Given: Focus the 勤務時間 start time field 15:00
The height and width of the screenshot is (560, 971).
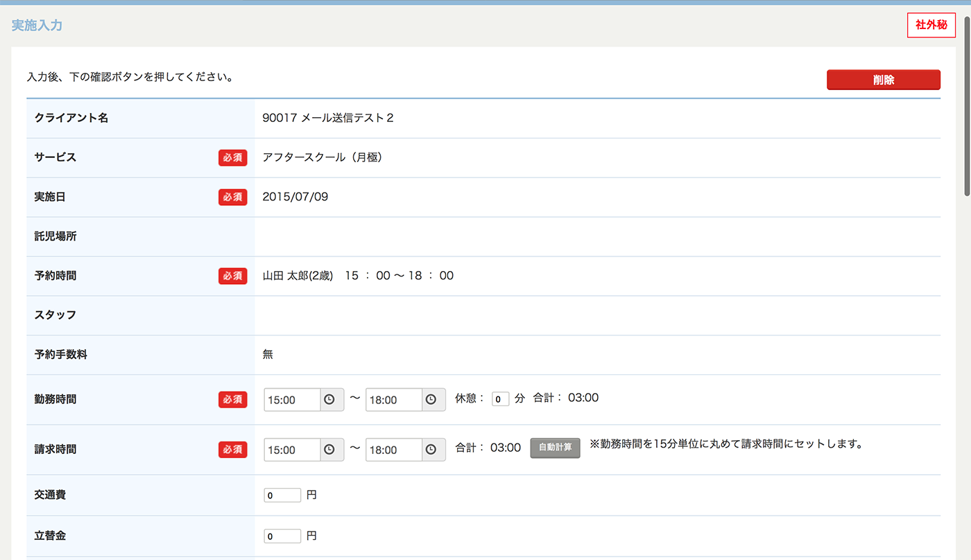Looking at the screenshot, I should (292, 400).
